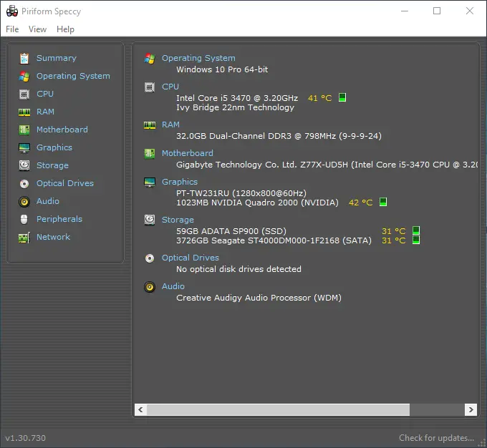Click the Windows flag icon beside sidebar Operating System
Image resolution: width=487 pixels, height=448 pixels.
pos(24,77)
